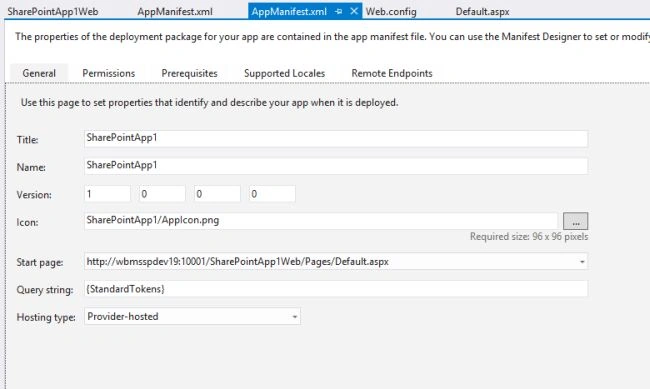This screenshot has height=389, width=650.
Task: Click the Title label
Action: [x=27, y=140]
